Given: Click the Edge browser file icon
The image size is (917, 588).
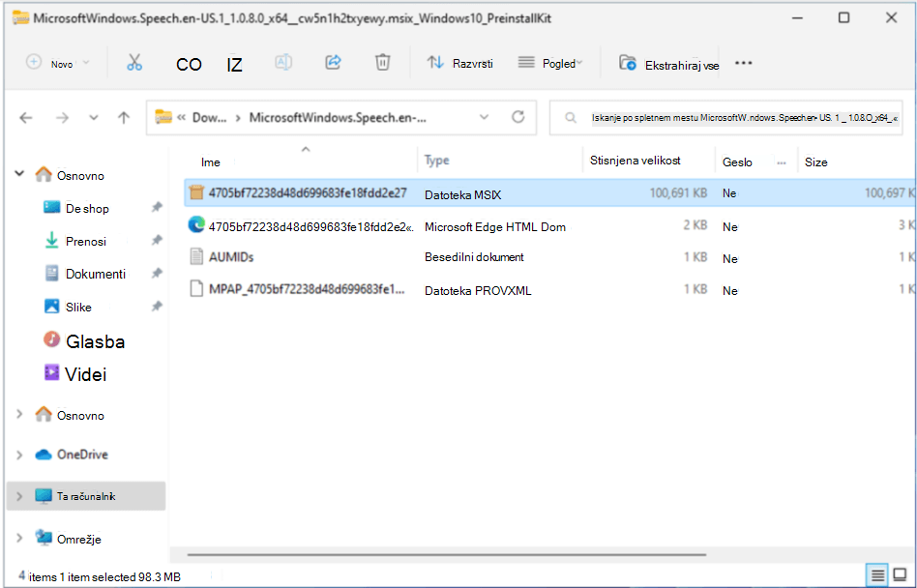Looking at the screenshot, I should [x=196, y=224].
